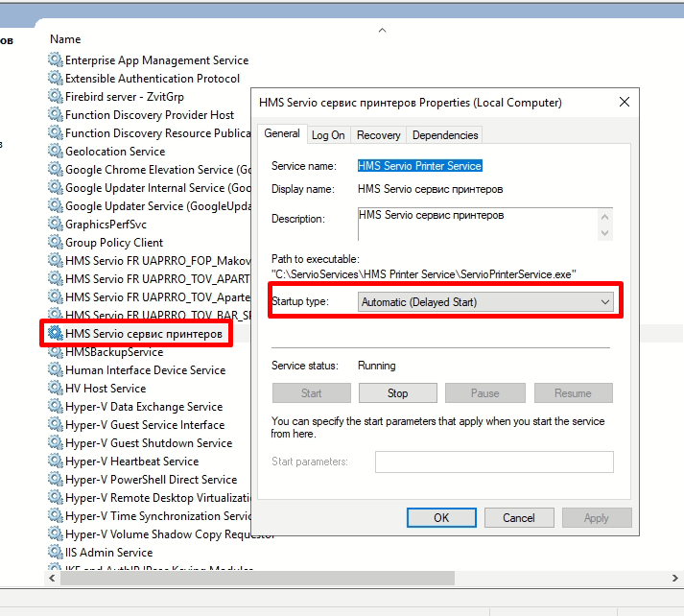Screen dimensions: 684x616
Task: Click the Name column header to sort
Action: point(66,39)
